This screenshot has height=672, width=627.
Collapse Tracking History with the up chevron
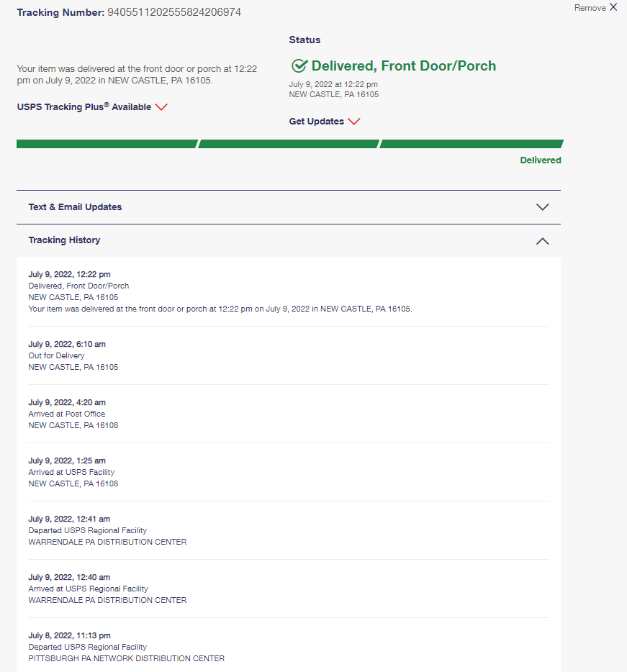(543, 241)
